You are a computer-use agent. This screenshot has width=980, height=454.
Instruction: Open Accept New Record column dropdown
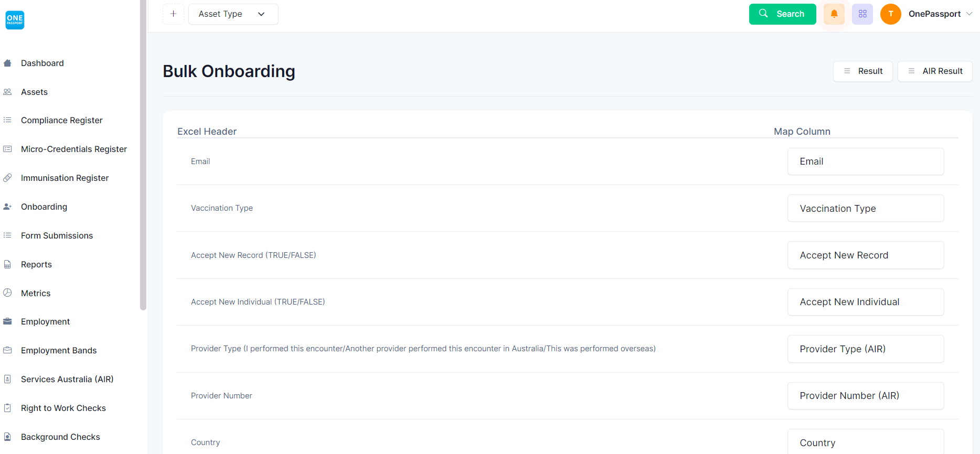click(x=866, y=255)
